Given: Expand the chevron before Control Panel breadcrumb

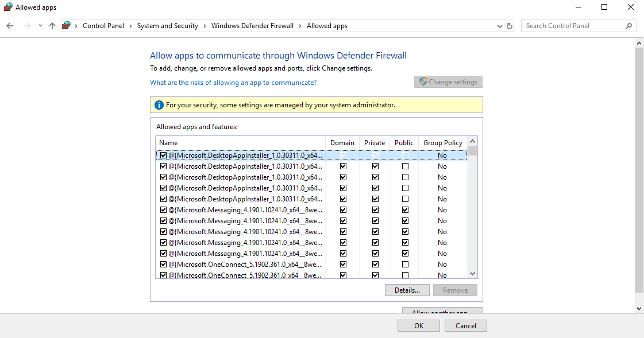Looking at the screenshot, I should 76,26.
